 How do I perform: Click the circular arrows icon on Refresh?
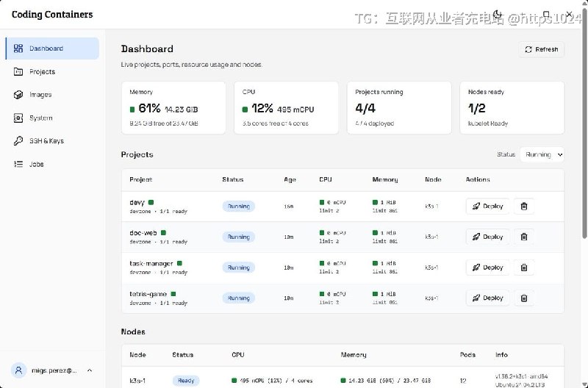(528, 49)
